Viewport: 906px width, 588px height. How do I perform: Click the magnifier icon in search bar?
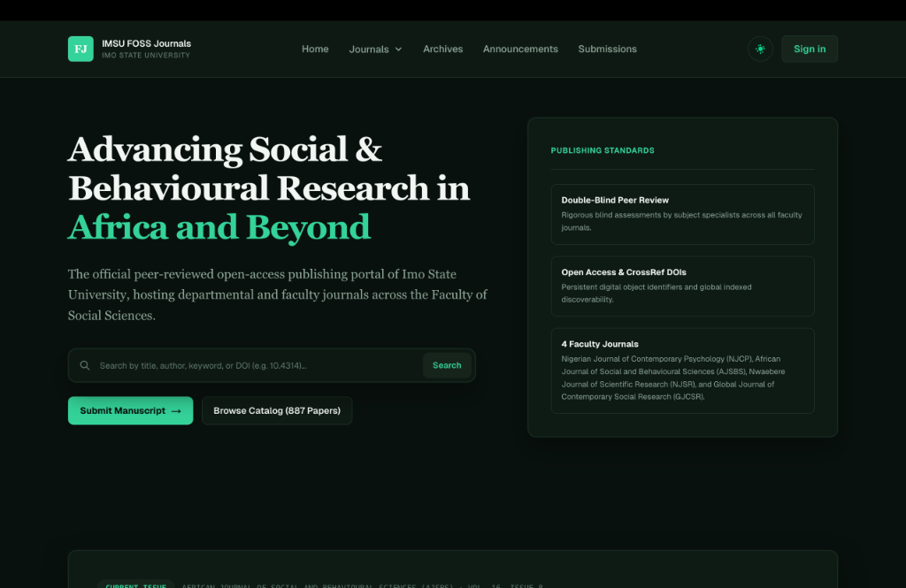click(85, 365)
